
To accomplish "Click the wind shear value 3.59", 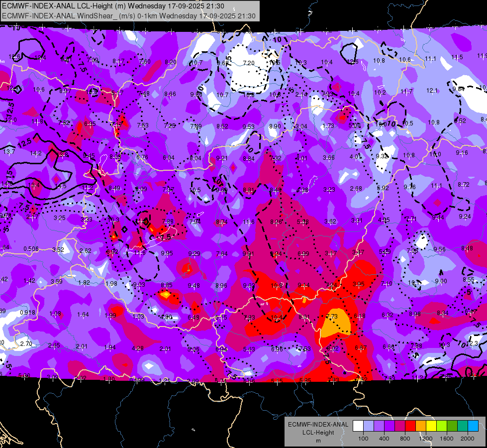I will pyautogui.click(x=57, y=281).
